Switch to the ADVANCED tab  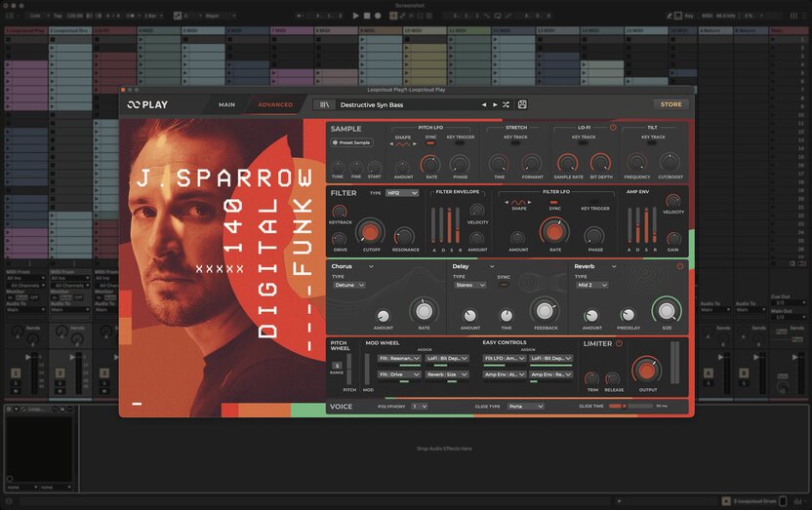275,104
